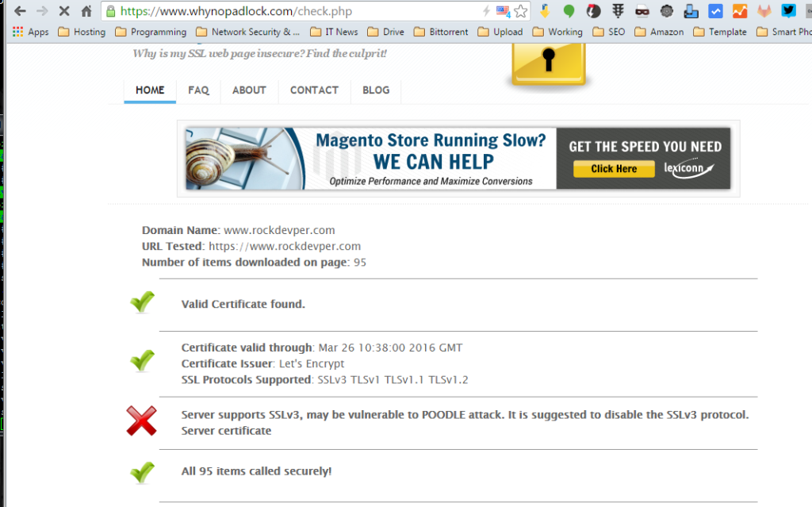Viewport: 812px width, 507px height.
Task: Click the yellow padlock site logo
Action: (549, 63)
